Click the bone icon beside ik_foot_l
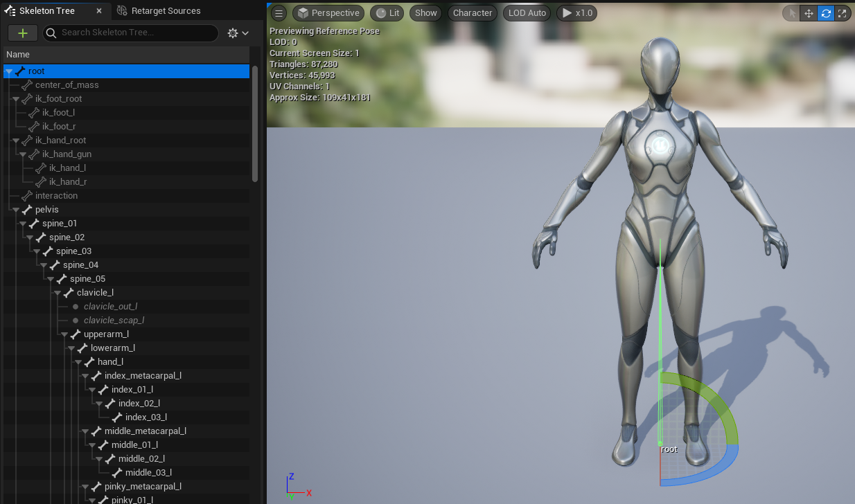Screen dimensions: 855x504 tap(34, 112)
